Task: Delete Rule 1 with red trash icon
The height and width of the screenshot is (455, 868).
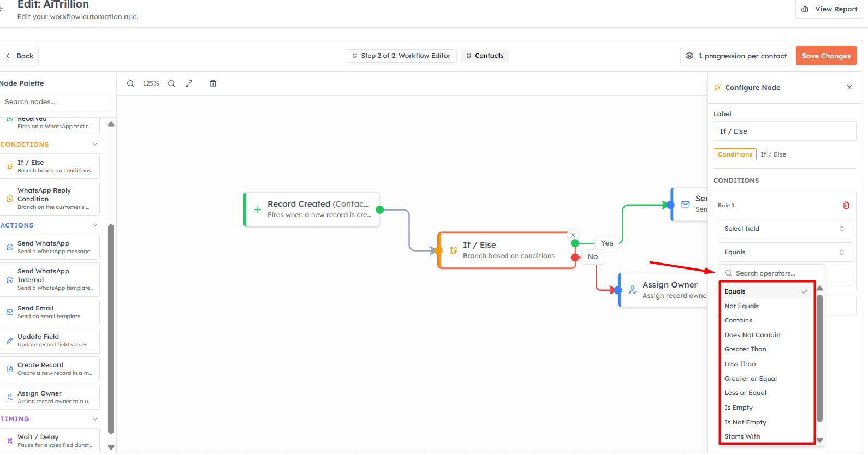Action: click(846, 205)
